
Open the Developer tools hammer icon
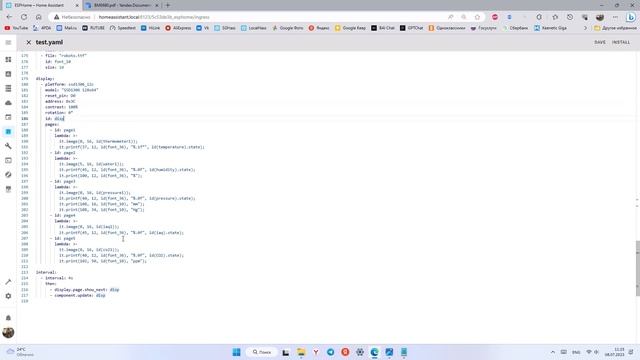(8, 282)
